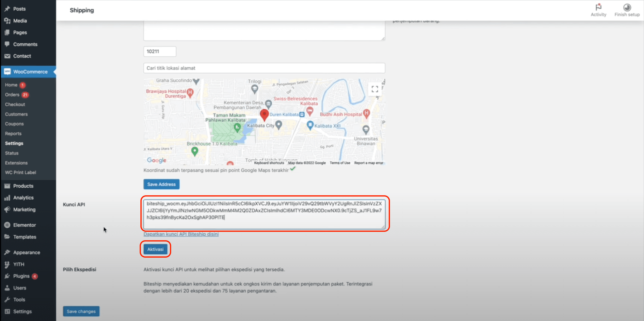Open the Activity flag panel
The width and height of the screenshot is (644, 321).
coord(598,10)
